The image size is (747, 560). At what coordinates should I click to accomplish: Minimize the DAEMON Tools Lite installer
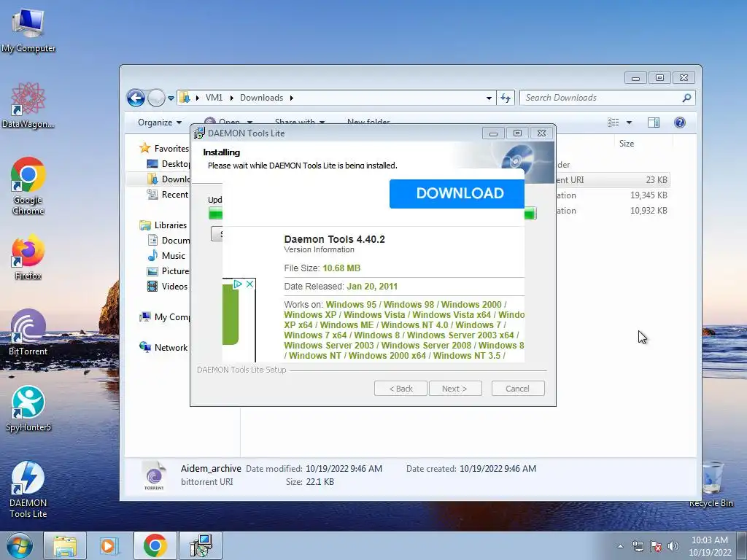(493, 133)
